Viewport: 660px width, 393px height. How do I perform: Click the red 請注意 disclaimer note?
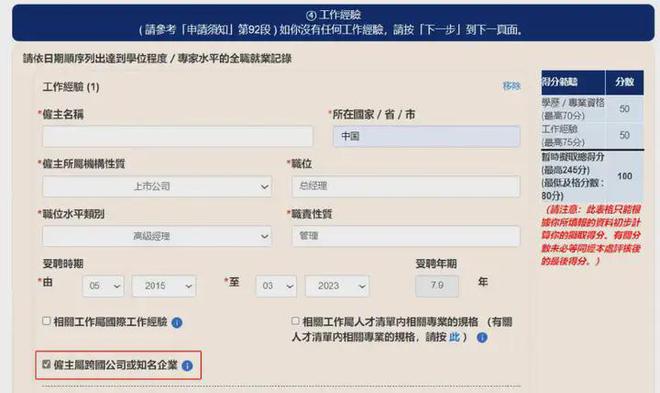point(591,235)
